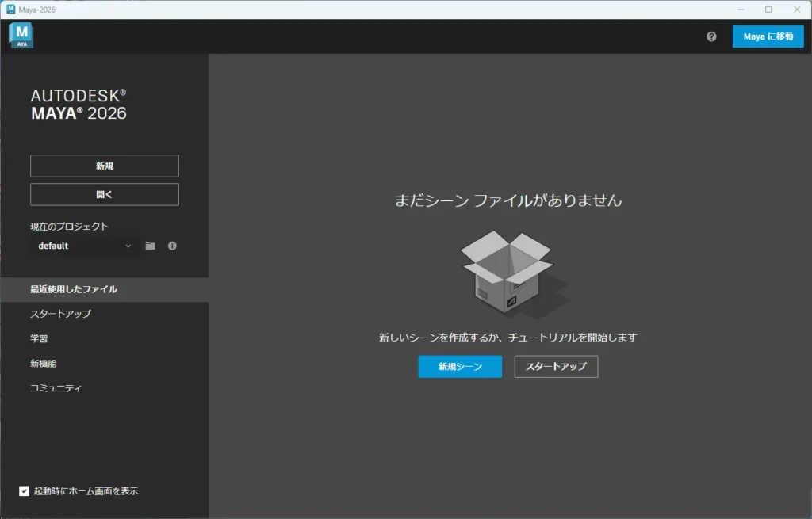Maximize the Maya-2026 window
This screenshot has width=812, height=519.
click(x=768, y=10)
